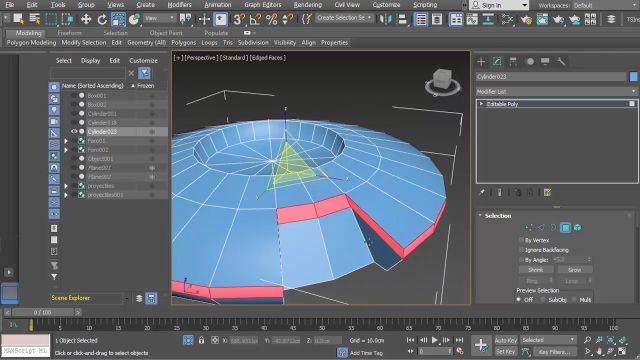Toggle the Auto Key button
This screenshot has height=360, width=640.
(506, 340)
